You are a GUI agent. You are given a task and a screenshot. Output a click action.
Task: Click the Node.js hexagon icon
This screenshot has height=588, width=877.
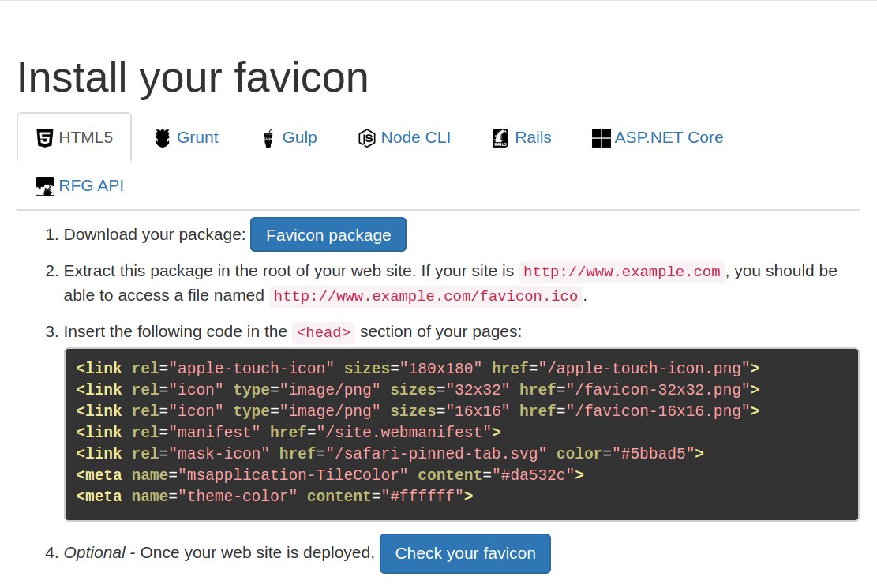tap(366, 137)
